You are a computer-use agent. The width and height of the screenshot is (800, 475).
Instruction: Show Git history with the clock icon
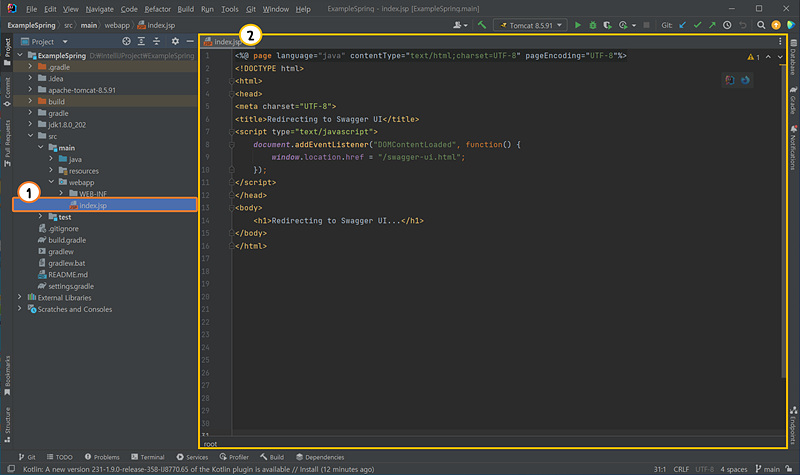727,25
